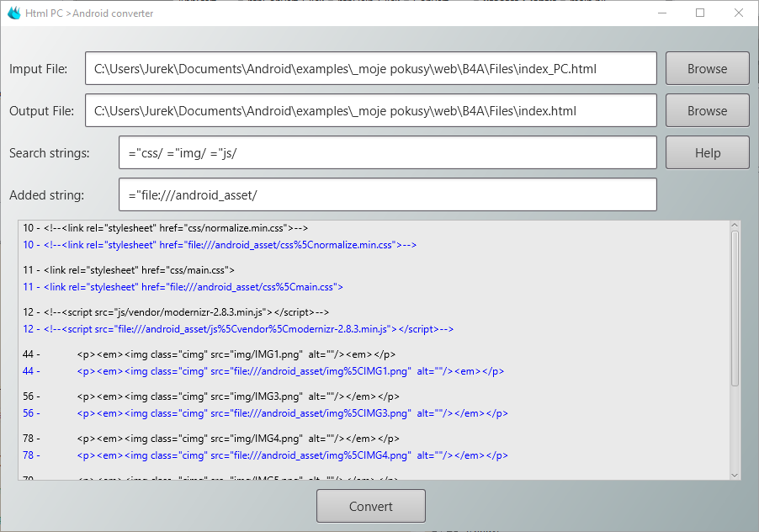Screen dimensions: 759x532
Task: Click the Input File path field
Action: 370,68
